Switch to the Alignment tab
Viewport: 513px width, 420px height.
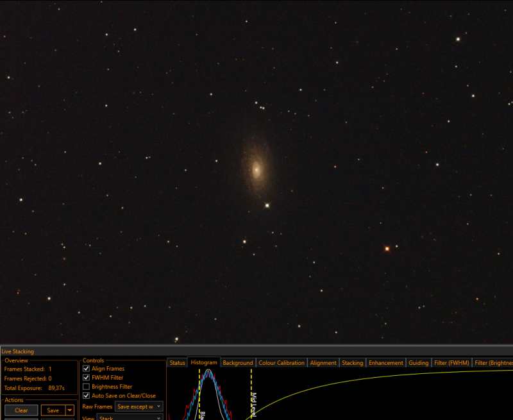tap(323, 363)
